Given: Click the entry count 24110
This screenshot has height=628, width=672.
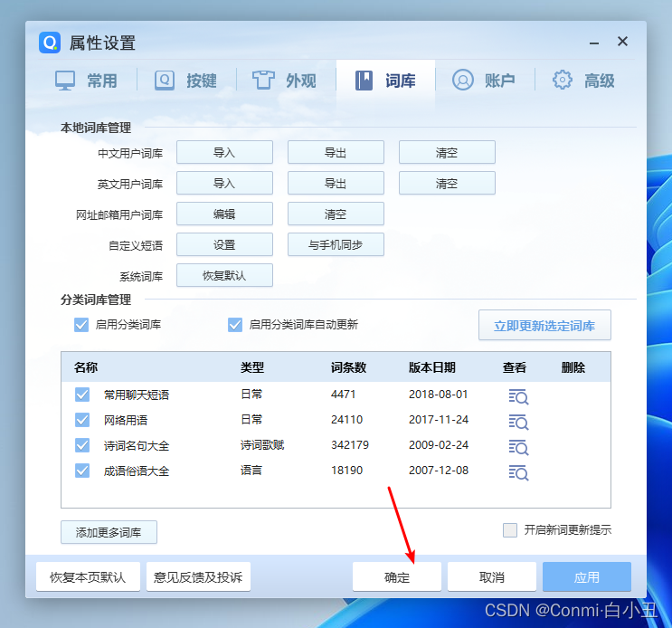Looking at the screenshot, I should coord(346,420).
